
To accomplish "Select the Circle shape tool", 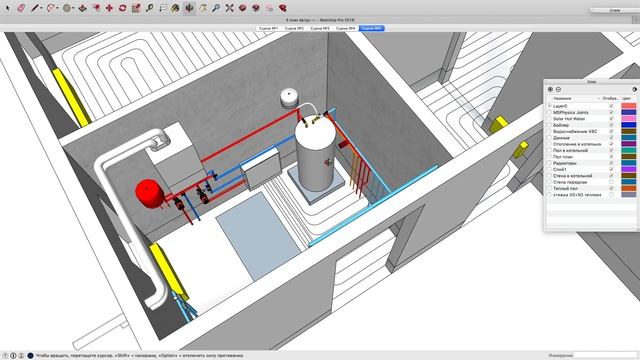I will [x=67, y=8].
